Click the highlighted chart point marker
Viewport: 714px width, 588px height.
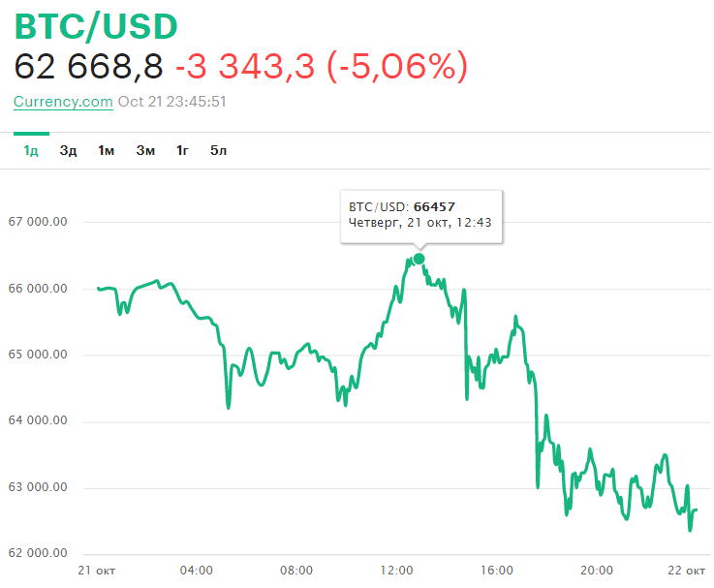(x=419, y=259)
